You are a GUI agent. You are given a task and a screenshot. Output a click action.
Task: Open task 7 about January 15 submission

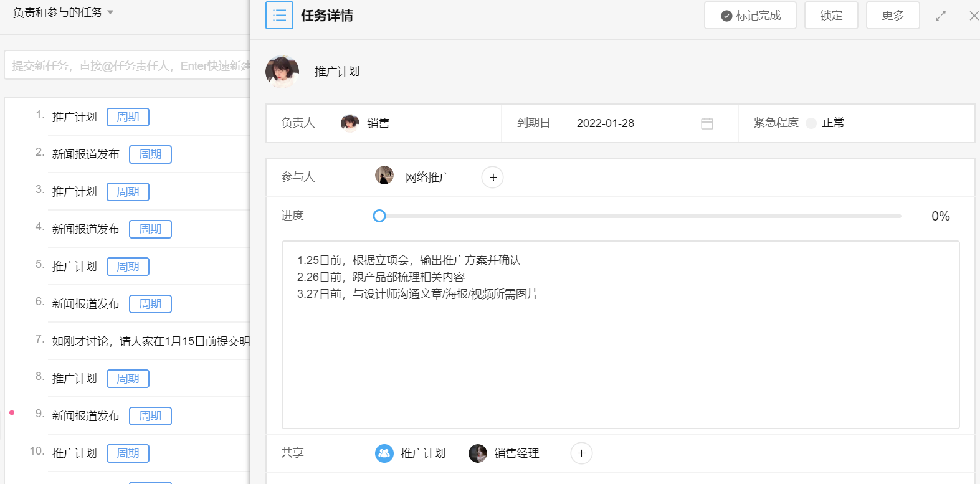click(x=150, y=341)
